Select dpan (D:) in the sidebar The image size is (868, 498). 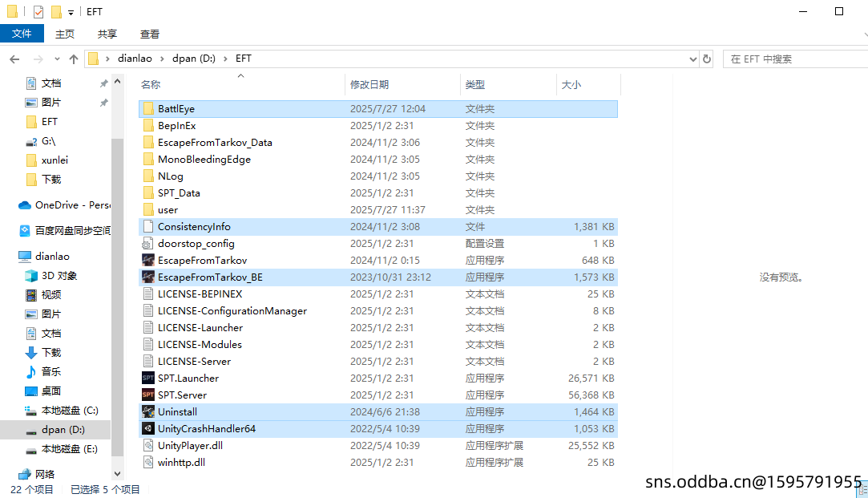point(55,430)
